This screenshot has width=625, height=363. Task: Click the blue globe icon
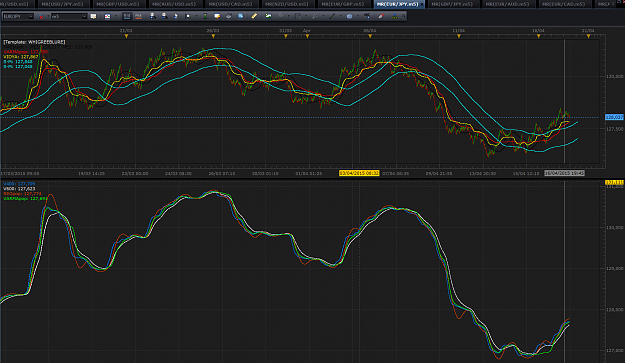coord(240,16)
